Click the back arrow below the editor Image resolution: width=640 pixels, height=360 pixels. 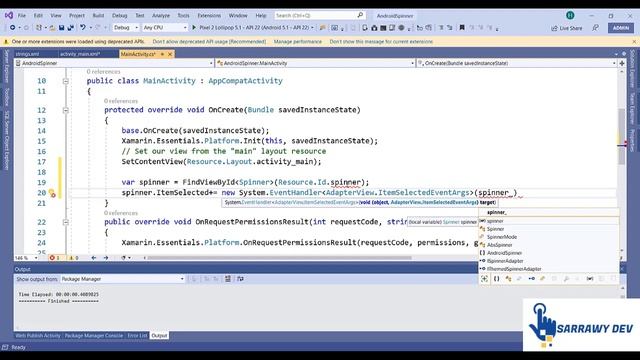pos(94,258)
